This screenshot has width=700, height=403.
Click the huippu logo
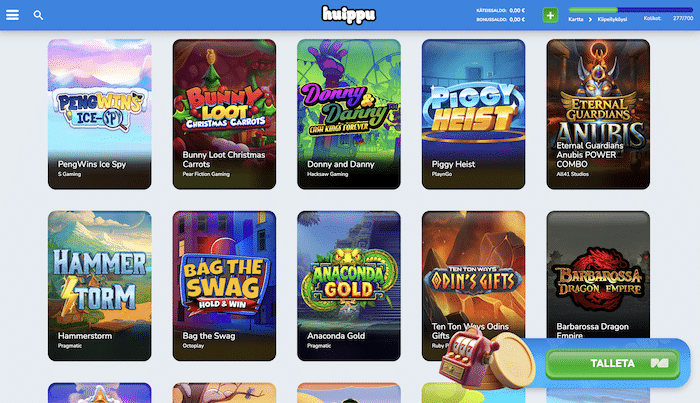click(349, 15)
